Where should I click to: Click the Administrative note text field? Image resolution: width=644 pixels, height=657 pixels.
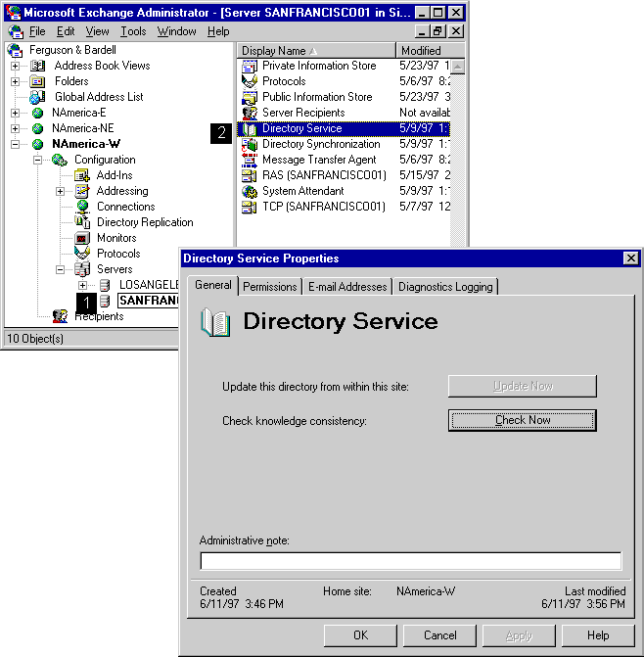[411, 561]
